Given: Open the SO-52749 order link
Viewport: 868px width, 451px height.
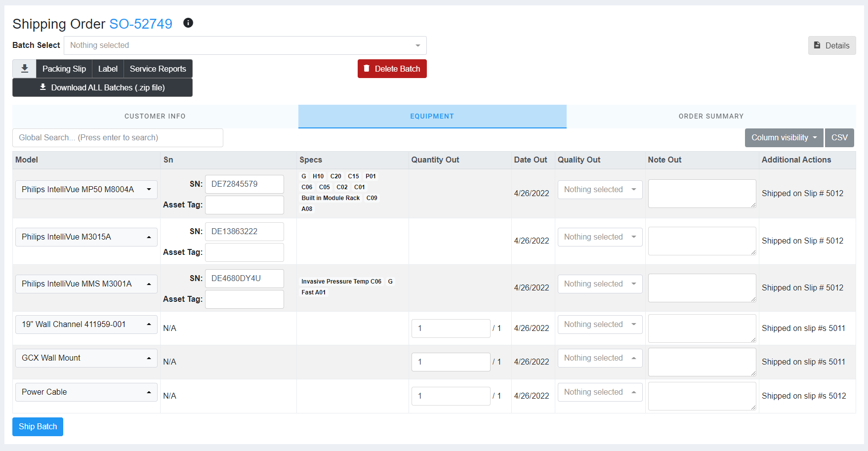Looking at the screenshot, I should click(141, 24).
